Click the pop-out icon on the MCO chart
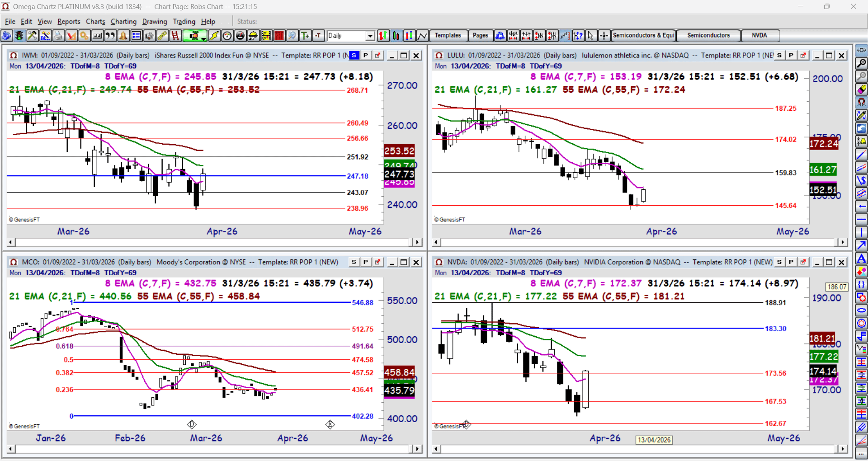868x461 pixels. pos(377,262)
